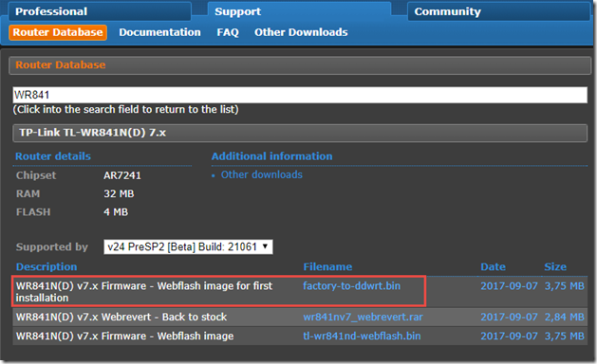The height and width of the screenshot is (364, 597).
Task: Open the Support tab
Action: [x=299, y=11]
